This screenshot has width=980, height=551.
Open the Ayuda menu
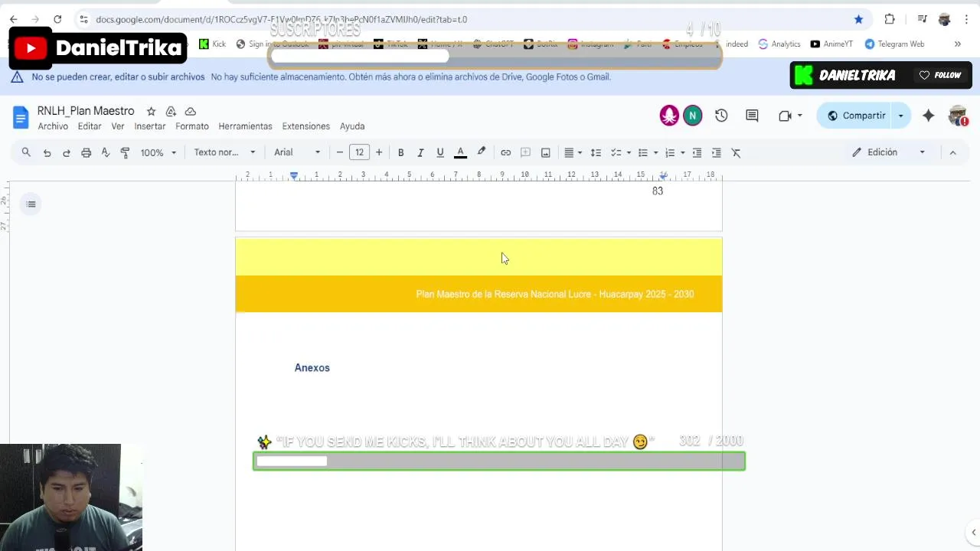[x=352, y=126]
